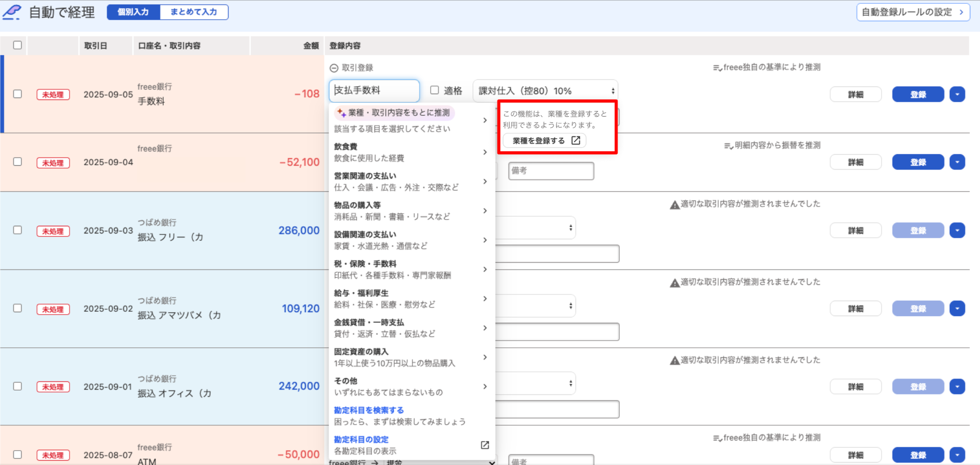This screenshot has width=980, height=465.
Task: Click the warning icon in the 2025-09-01 row
Action: pos(675,361)
